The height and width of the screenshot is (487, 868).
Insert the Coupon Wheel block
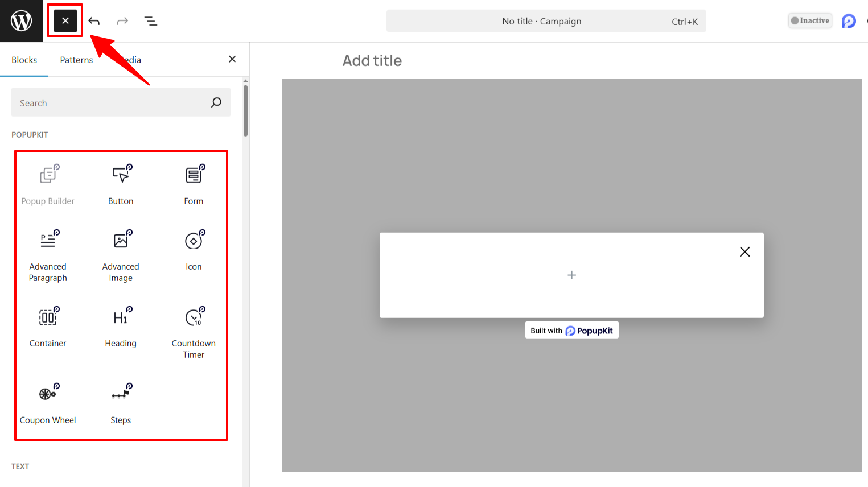[48, 404]
